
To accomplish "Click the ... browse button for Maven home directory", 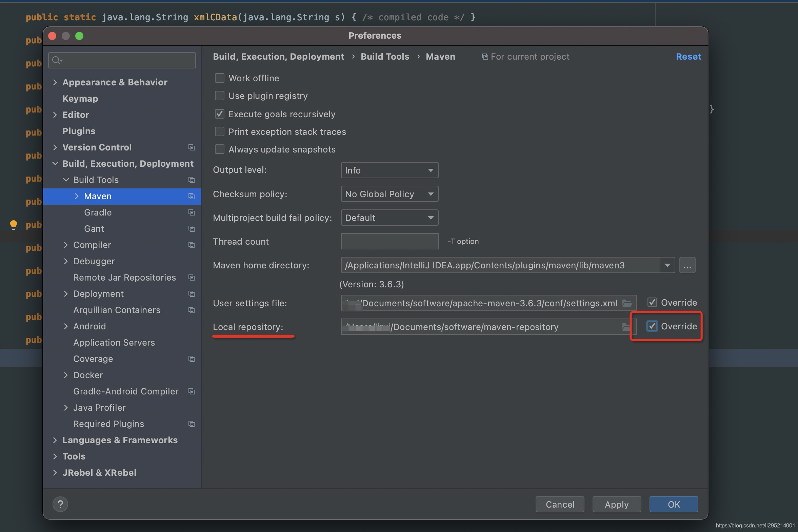I will [687, 265].
